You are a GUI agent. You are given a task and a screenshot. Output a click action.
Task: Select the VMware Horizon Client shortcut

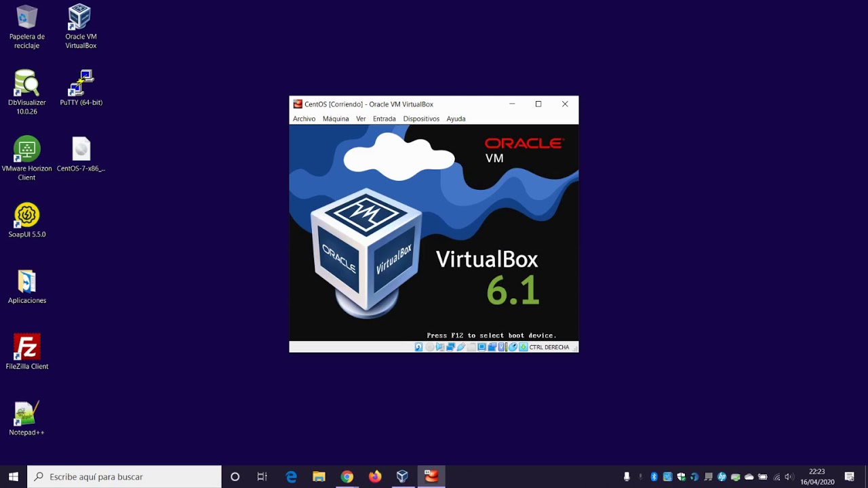tap(26, 159)
